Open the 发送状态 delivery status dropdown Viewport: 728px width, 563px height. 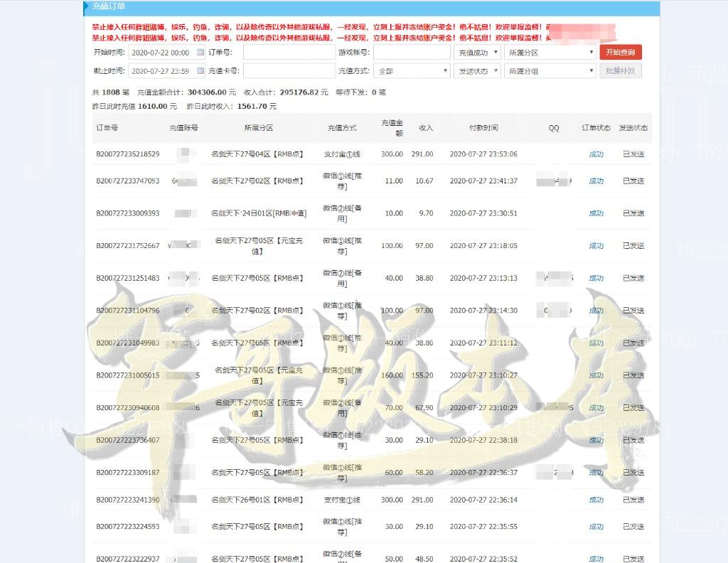(477, 71)
